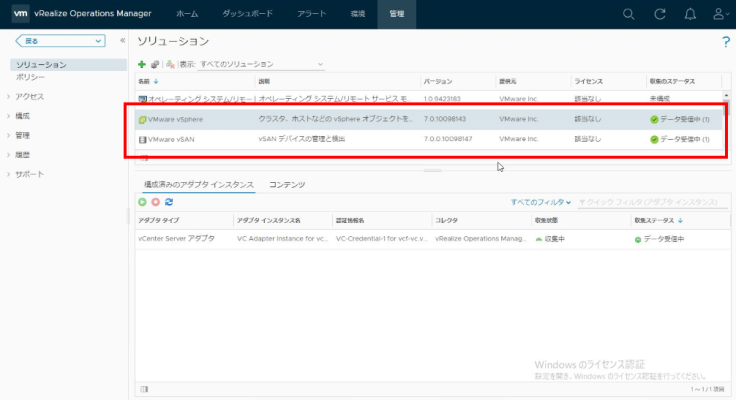Click the column chooser icon at bottom left
The image size is (736, 400).
(x=145, y=389)
